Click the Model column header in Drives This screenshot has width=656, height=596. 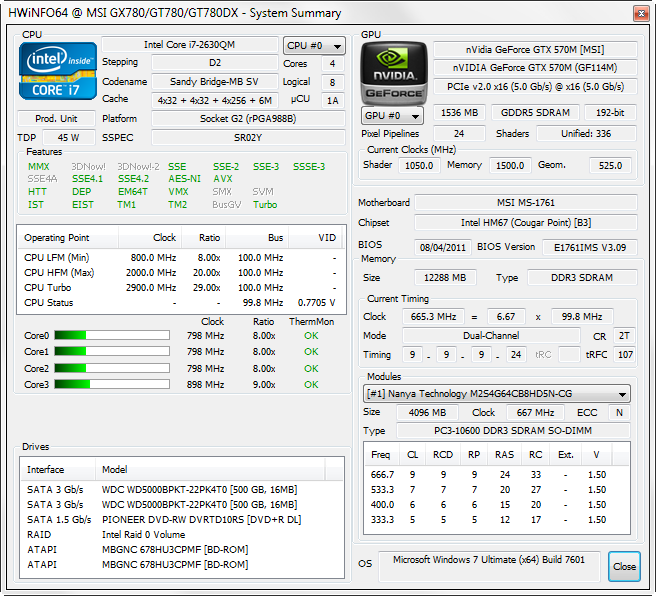[x=210, y=469]
